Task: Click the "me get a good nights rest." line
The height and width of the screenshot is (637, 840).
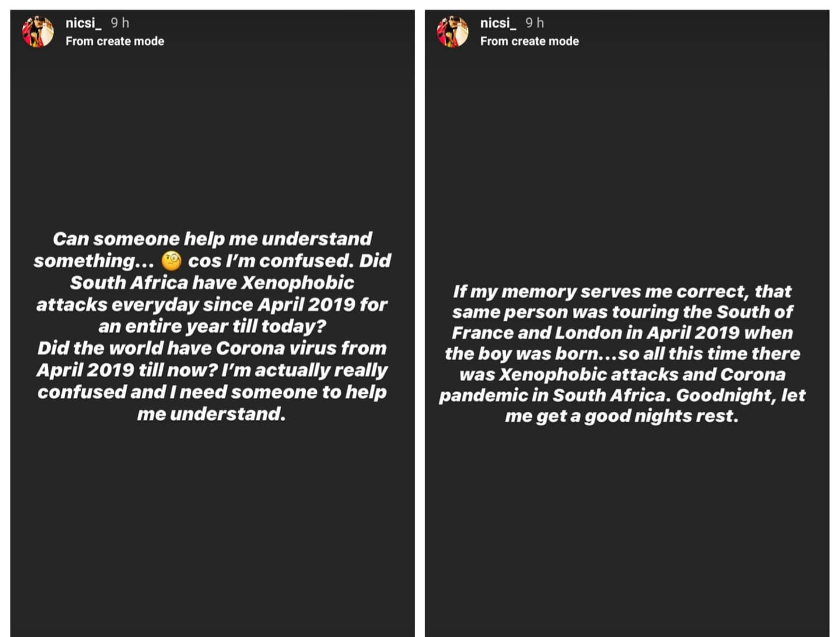Action: click(622, 416)
